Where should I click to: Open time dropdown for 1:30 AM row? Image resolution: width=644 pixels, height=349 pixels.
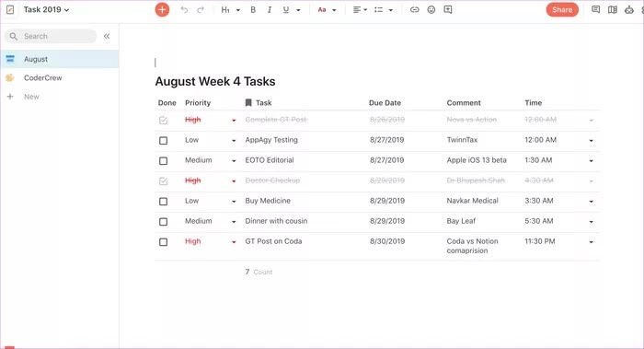pyautogui.click(x=591, y=161)
